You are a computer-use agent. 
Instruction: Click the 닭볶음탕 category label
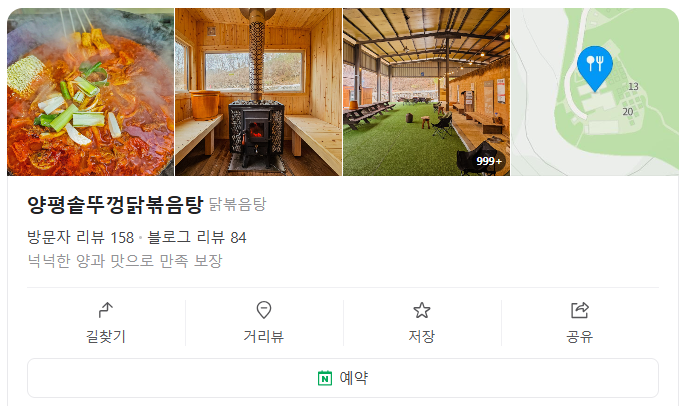coord(237,205)
